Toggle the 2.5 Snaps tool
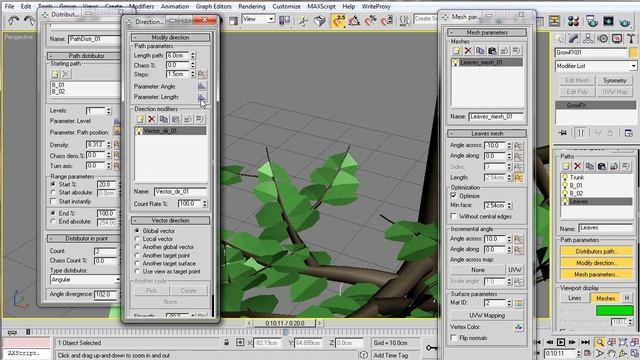This screenshot has width=640, height=360. pos(338,20)
